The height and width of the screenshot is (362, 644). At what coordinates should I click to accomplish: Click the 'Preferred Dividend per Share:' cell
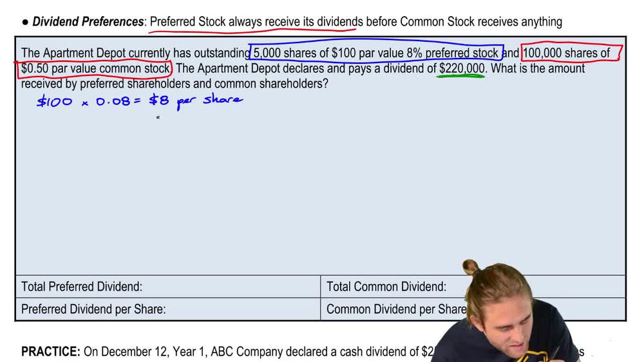pyautogui.click(x=168, y=309)
